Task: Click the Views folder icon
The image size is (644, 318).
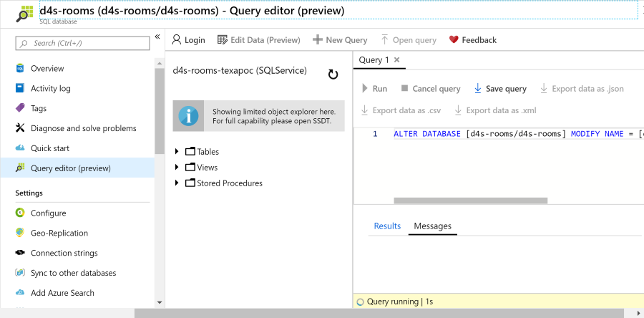Action: pyautogui.click(x=190, y=167)
